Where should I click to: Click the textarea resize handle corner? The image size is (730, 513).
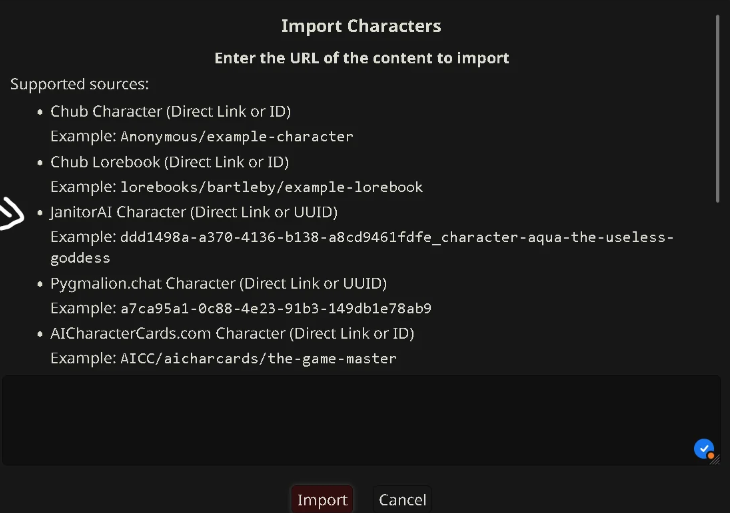click(716, 460)
